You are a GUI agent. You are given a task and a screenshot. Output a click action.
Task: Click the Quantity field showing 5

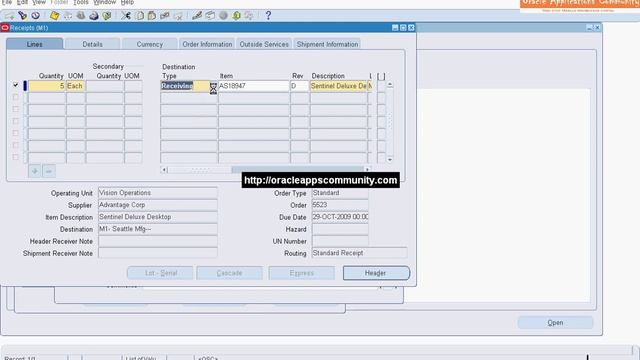point(47,86)
